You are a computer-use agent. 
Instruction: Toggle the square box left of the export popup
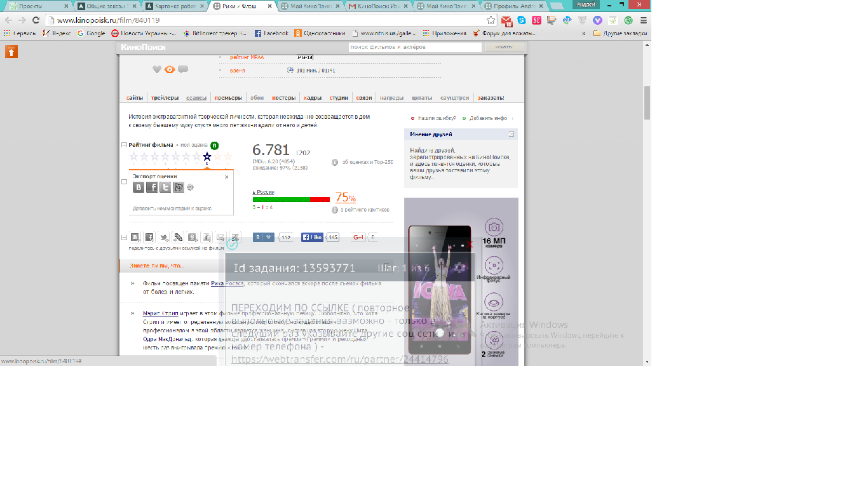tap(124, 182)
